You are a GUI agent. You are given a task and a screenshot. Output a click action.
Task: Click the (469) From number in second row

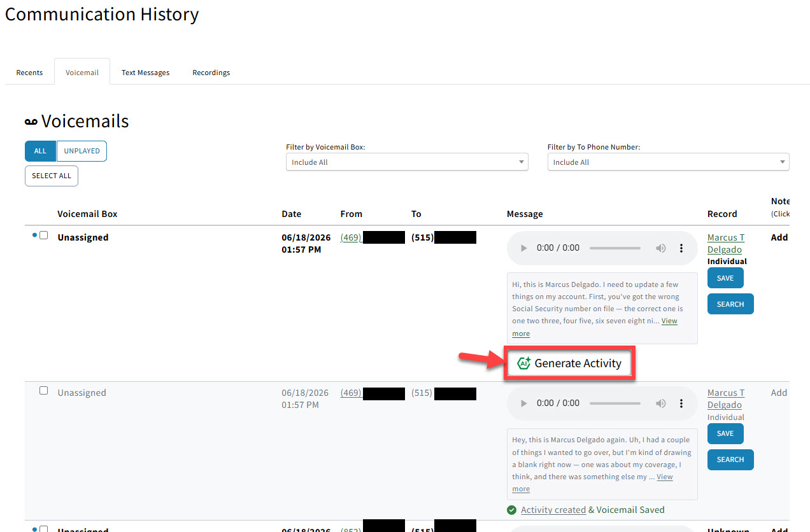(351, 393)
